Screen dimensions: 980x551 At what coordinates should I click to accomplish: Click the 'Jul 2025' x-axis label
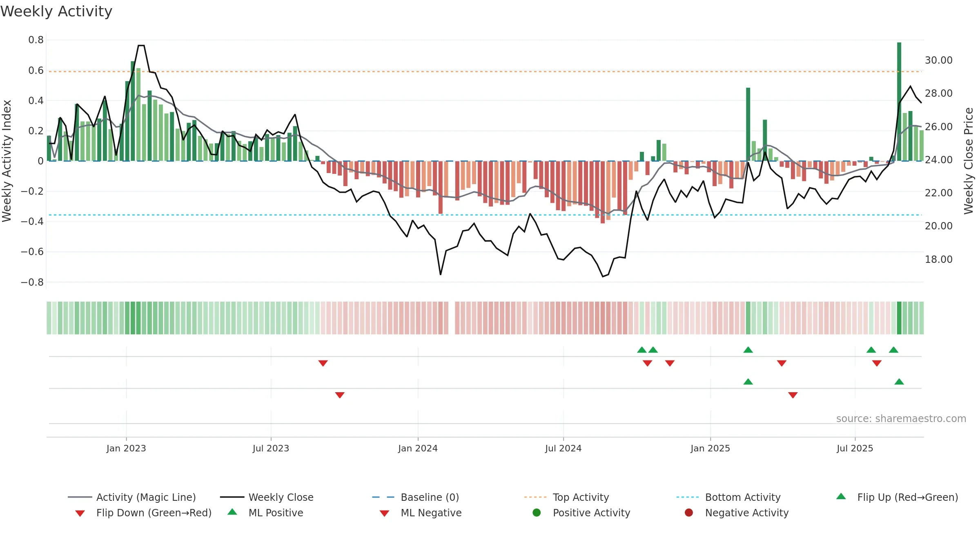point(855,448)
